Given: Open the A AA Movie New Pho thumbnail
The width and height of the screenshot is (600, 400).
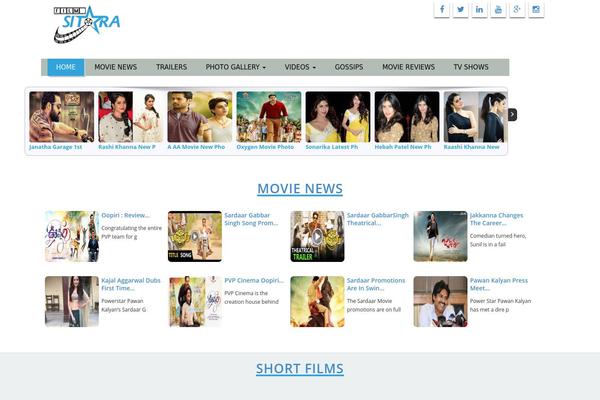Looking at the screenshot, I should click(x=200, y=117).
